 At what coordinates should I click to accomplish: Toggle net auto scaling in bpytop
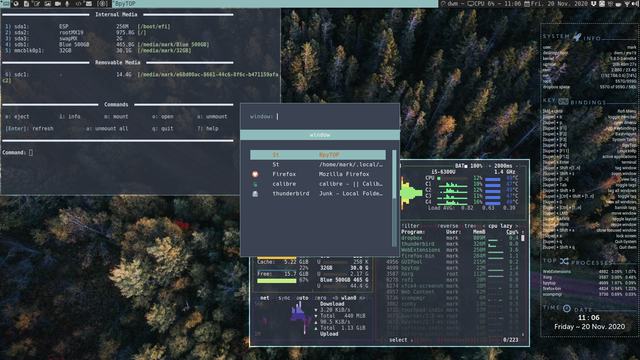(302, 298)
